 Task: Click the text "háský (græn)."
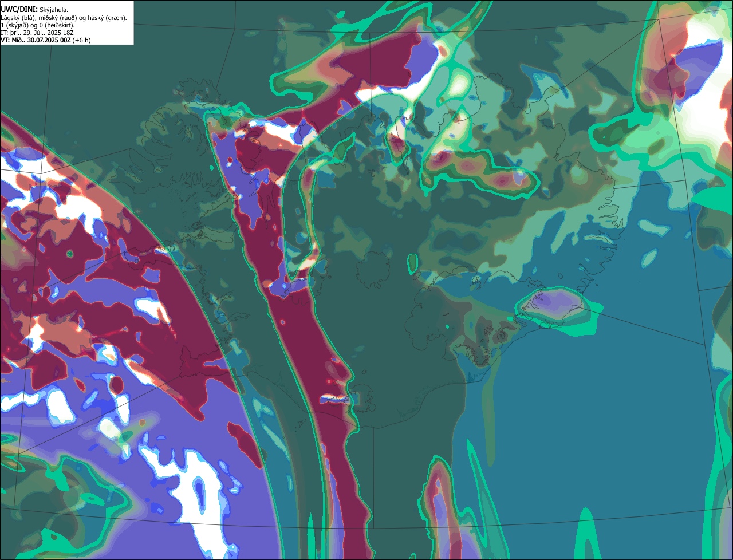[108, 18]
